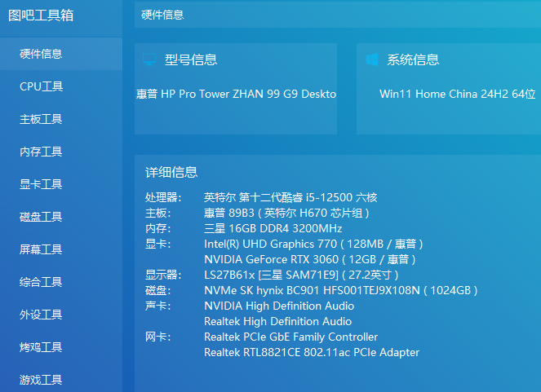The height and width of the screenshot is (392, 541).
Task: Click the 声卡 label
Action: [x=158, y=306]
